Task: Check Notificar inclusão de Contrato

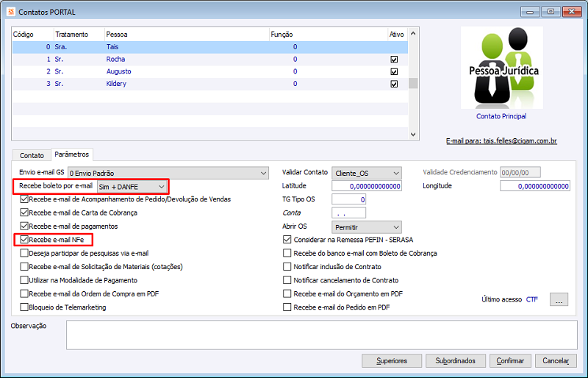Action: click(x=287, y=266)
